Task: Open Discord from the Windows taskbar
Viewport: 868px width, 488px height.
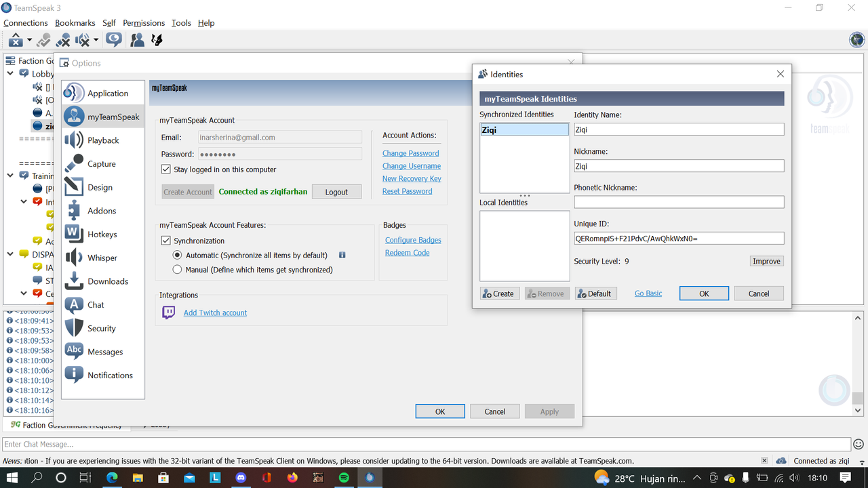Action: click(241, 478)
